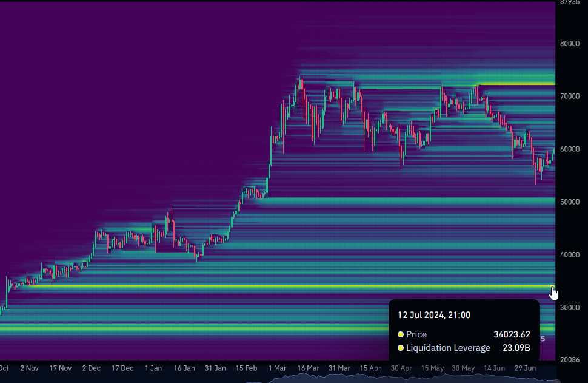
Task: Click the range slider strip below the date axis
Action: pos(278,378)
